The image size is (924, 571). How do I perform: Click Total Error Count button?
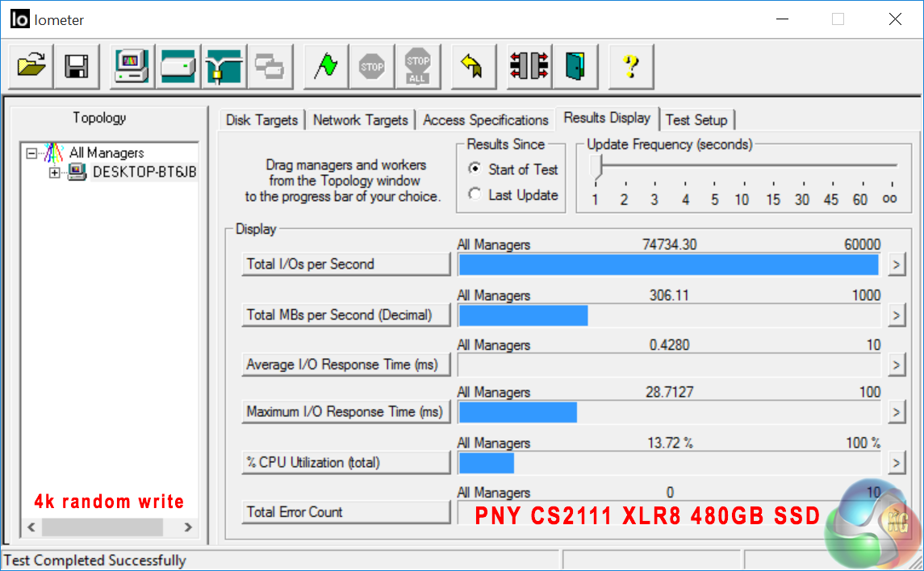[346, 512]
